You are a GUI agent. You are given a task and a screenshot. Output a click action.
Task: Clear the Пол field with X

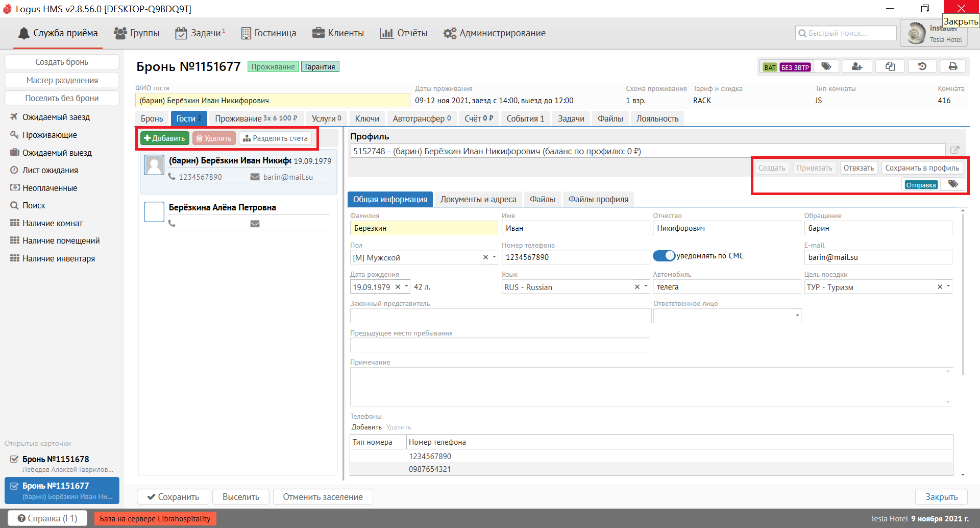coord(485,257)
